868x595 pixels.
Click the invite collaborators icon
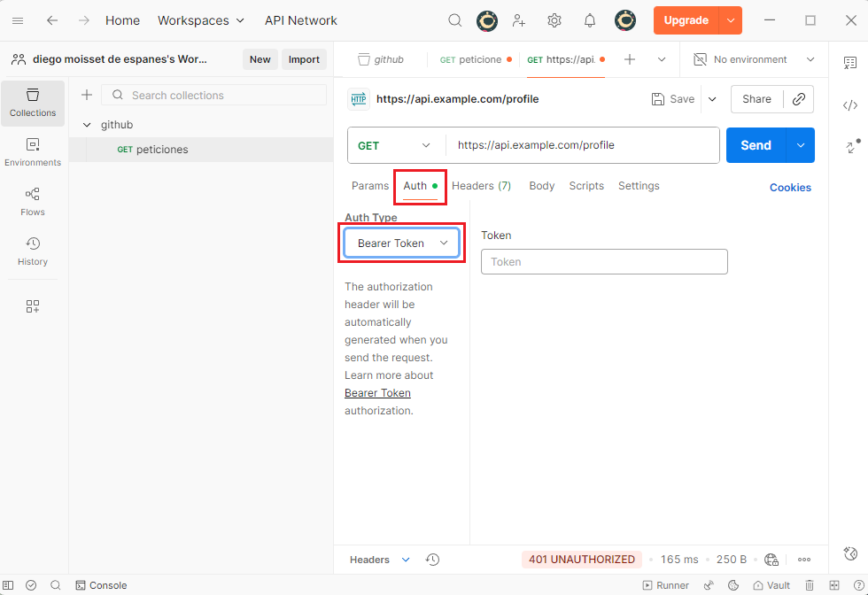[519, 20]
